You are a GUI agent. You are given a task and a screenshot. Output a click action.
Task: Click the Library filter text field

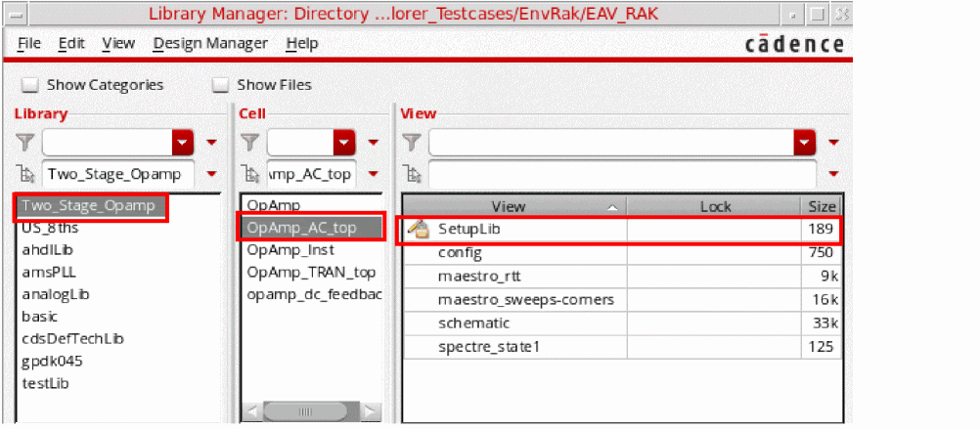(x=108, y=143)
